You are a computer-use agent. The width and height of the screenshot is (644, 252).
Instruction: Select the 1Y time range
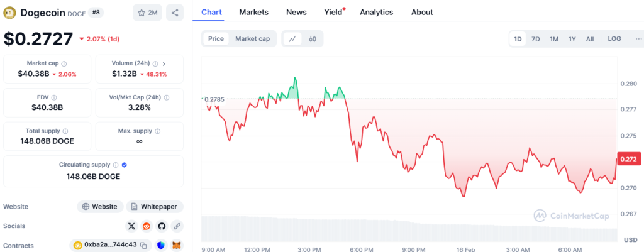572,40
